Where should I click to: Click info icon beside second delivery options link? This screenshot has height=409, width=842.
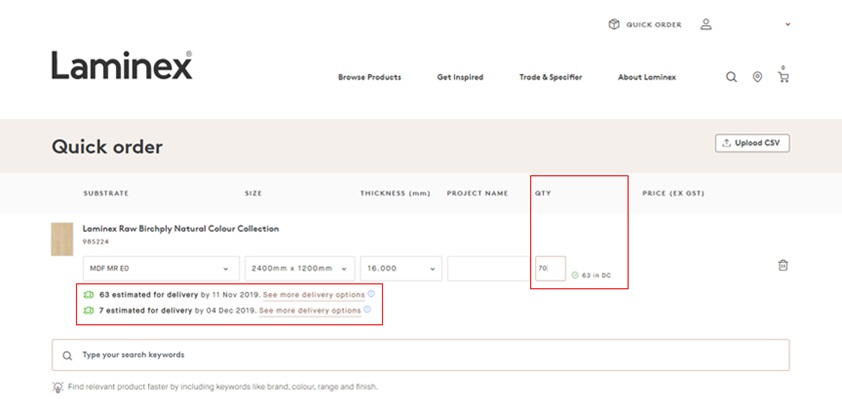coord(367,310)
